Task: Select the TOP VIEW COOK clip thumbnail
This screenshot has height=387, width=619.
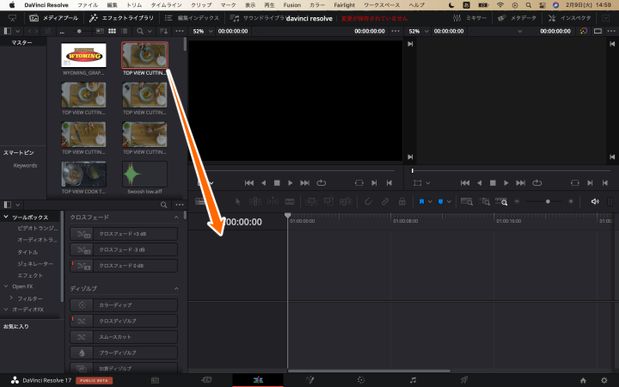Action: click(84, 173)
